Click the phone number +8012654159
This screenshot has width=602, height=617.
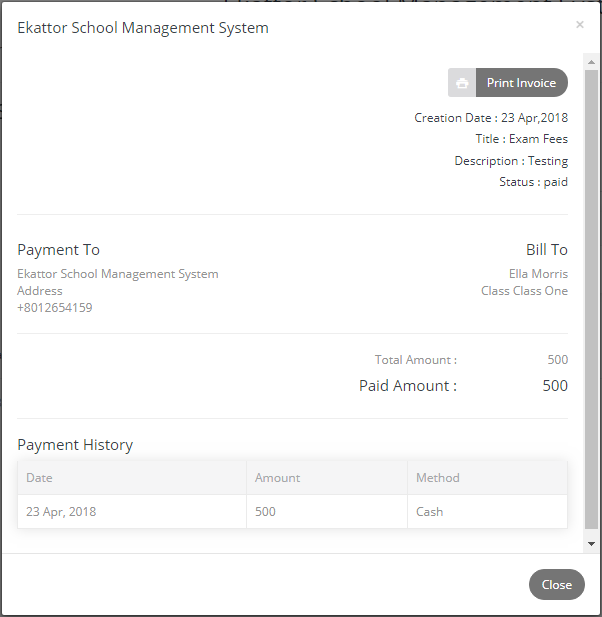[55, 308]
